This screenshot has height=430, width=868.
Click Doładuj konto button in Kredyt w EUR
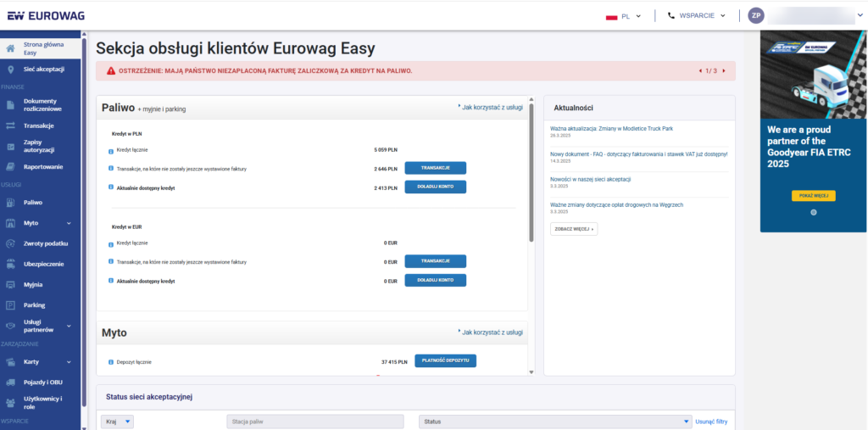pyautogui.click(x=435, y=281)
